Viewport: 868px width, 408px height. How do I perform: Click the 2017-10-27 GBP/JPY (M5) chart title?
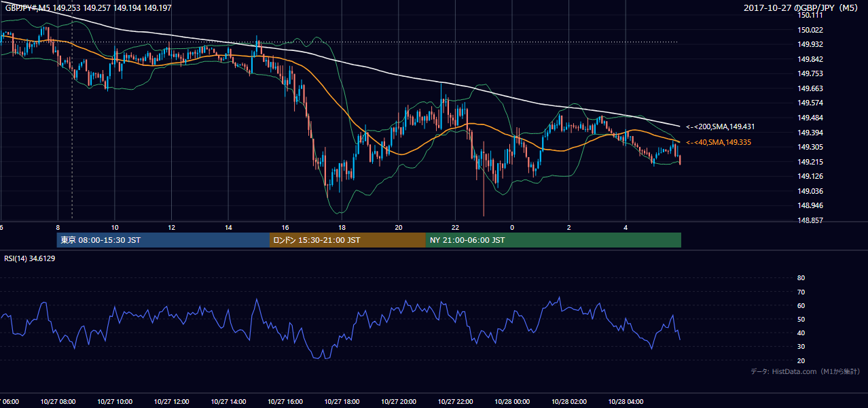coord(802,8)
